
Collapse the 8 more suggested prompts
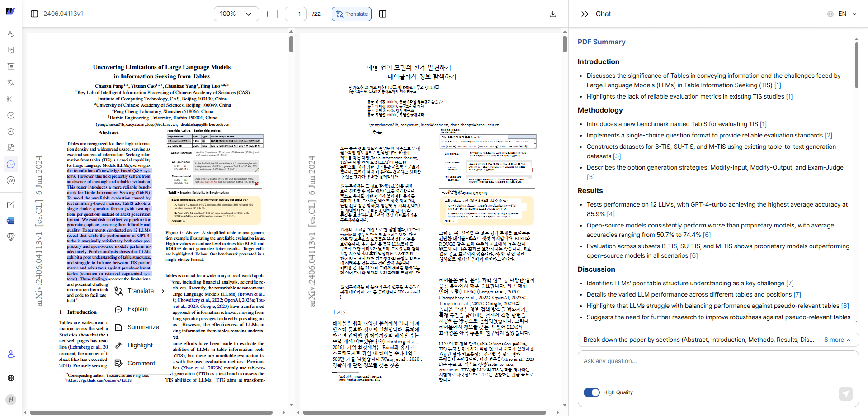(x=837, y=340)
